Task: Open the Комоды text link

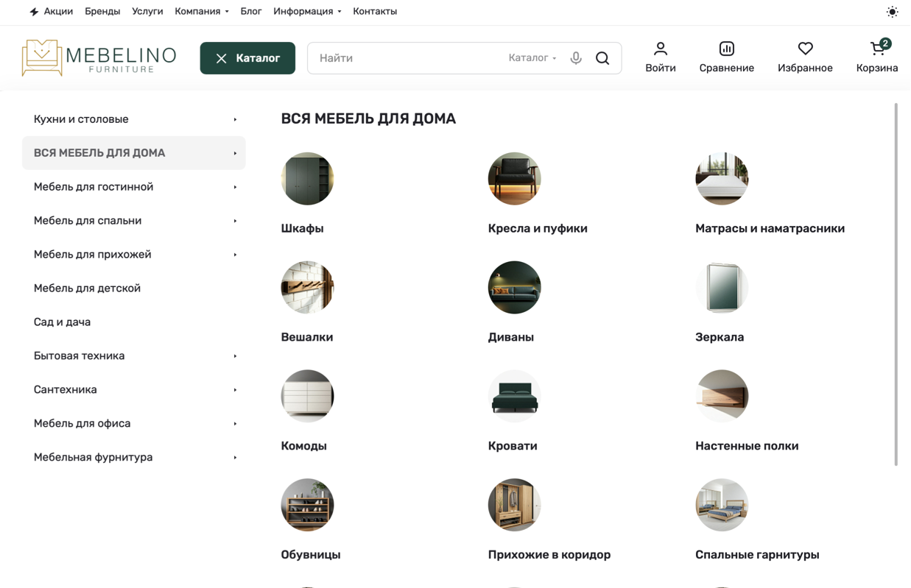Action: tap(303, 447)
